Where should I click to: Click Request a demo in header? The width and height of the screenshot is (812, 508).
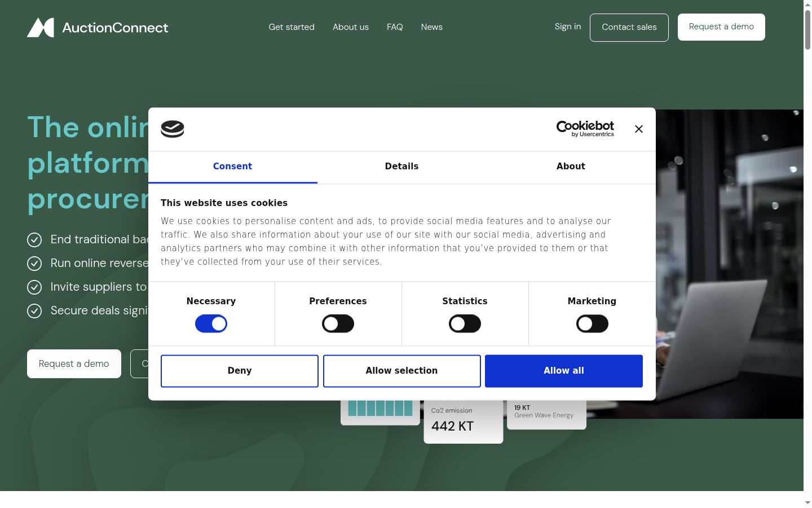721,27
